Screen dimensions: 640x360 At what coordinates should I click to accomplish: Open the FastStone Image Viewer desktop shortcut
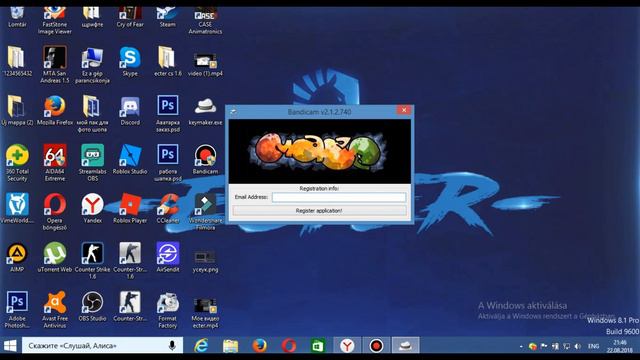pyautogui.click(x=55, y=20)
